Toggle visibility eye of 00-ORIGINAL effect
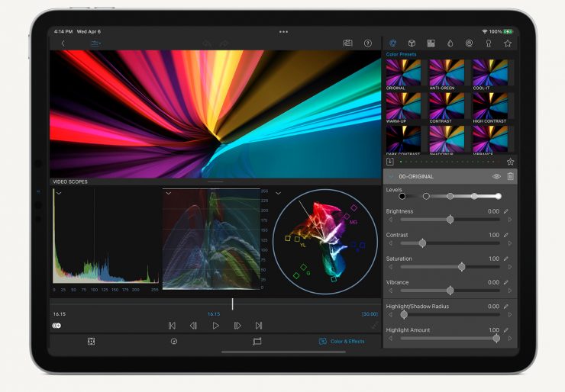 (x=496, y=176)
